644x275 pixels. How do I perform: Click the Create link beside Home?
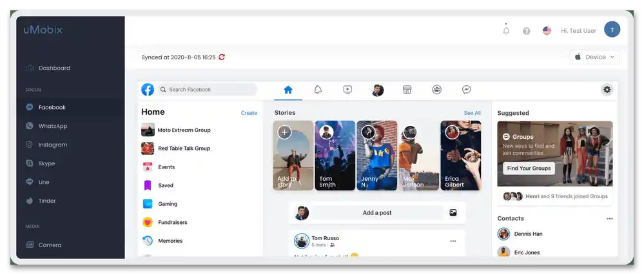coord(249,113)
